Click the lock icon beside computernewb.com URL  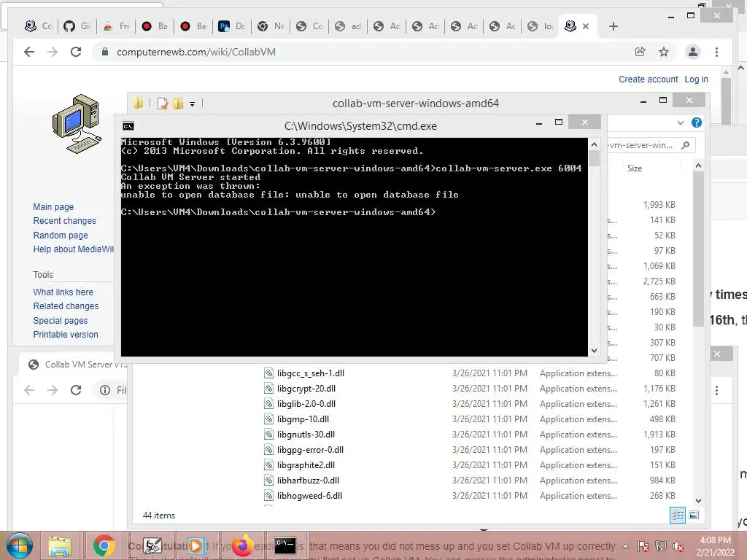105,52
